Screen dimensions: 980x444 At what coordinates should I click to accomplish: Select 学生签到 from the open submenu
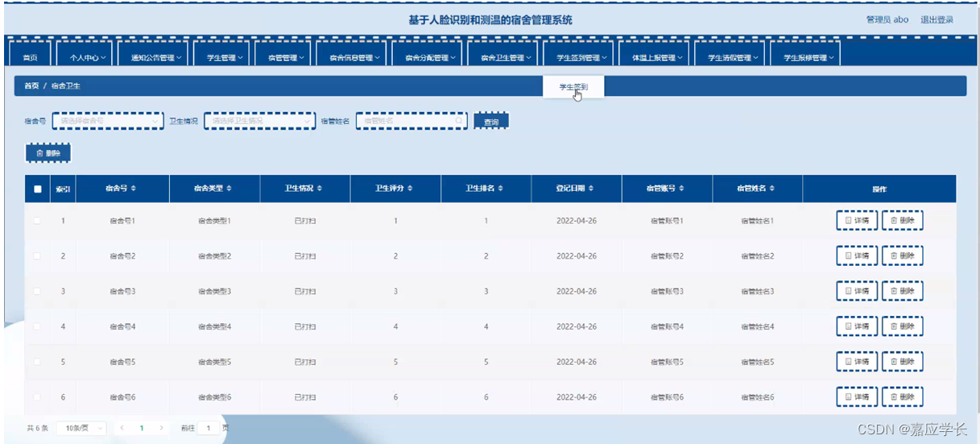573,87
